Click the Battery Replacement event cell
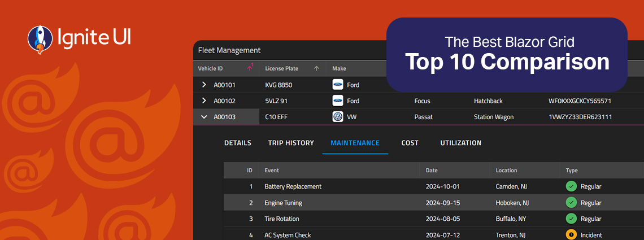Image resolution: width=644 pixels, height=240 pixels. point(293,186)
